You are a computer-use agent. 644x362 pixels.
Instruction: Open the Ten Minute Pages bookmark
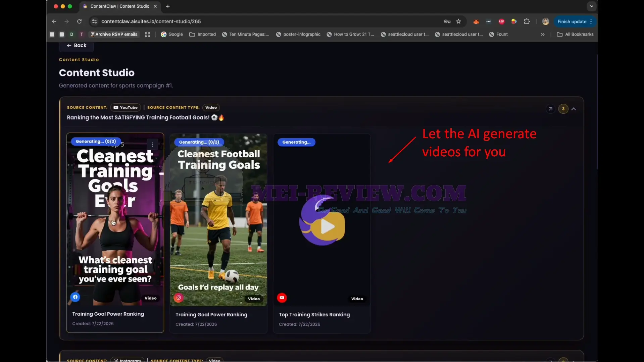[245, 34]
